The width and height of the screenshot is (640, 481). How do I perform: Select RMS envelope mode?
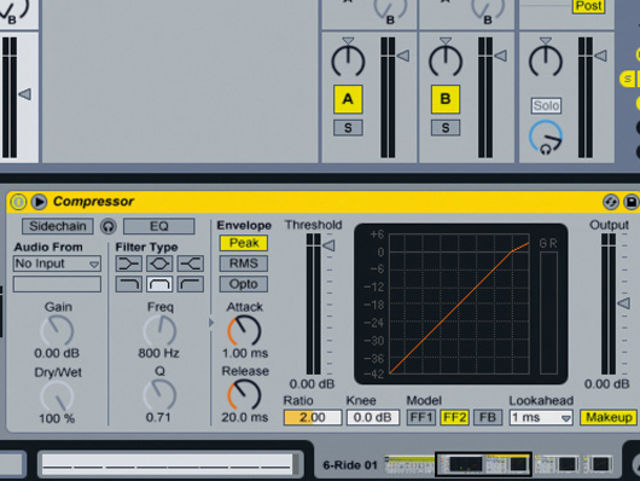tap(244, 264)
